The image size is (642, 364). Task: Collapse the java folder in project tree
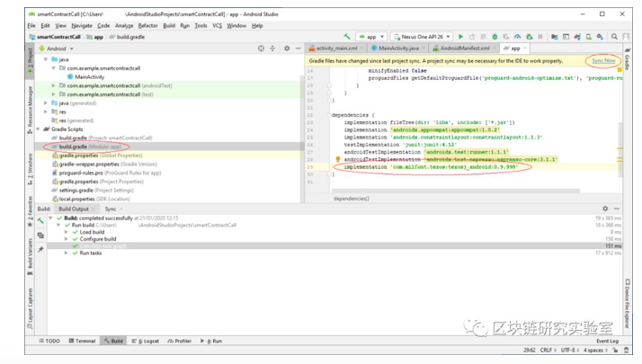point(46,59)
